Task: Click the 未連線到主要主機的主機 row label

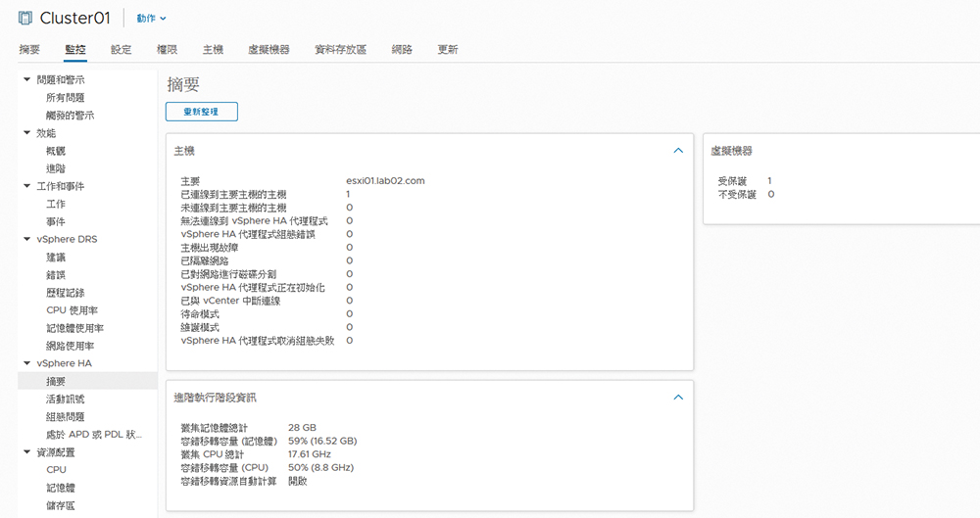Action: coord(233,208)
